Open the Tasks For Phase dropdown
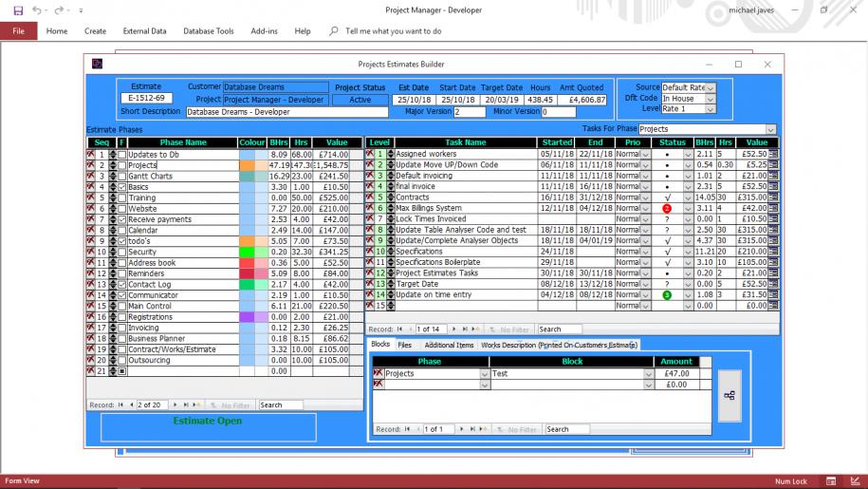868x489 pixels. (x=770, y=129)
